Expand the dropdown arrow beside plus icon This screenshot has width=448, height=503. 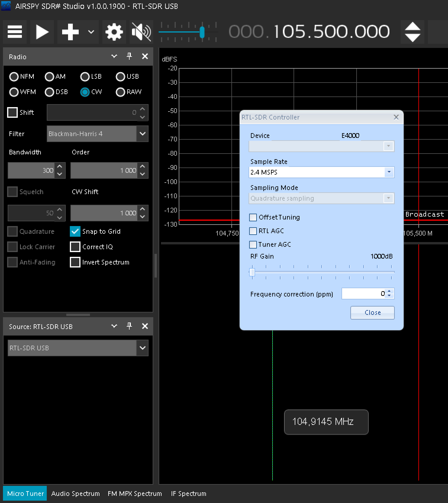[x=91, y=32]
